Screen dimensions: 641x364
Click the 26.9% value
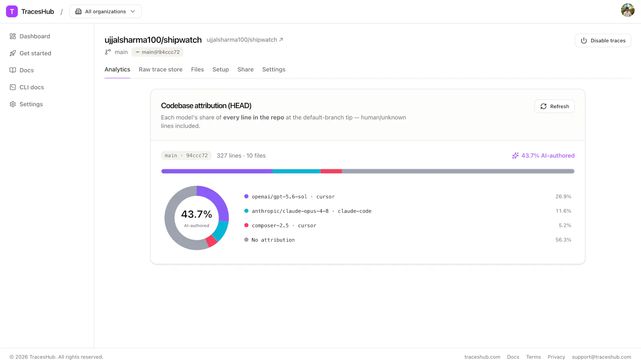tap(563, 197)
